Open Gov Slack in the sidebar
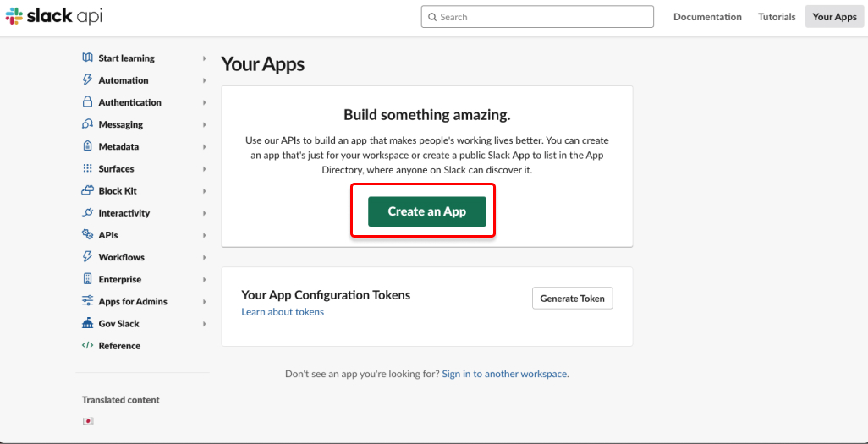This screenshot has height=444, width=868. 119,324
